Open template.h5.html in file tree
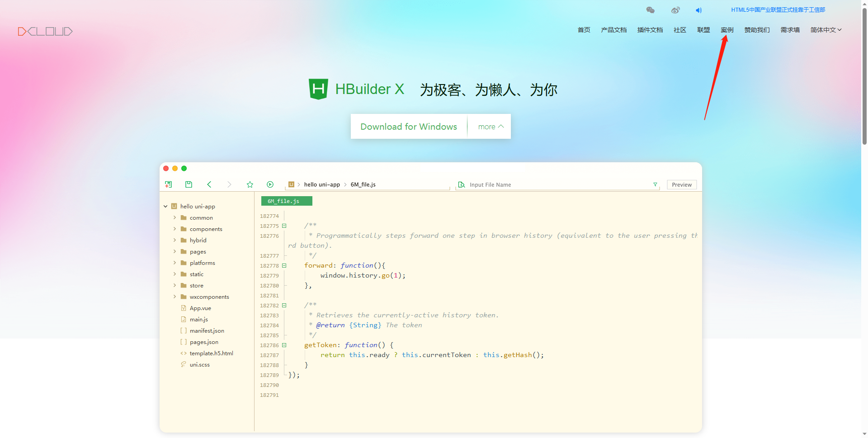 pyautogui.click(x=211, y=353)
